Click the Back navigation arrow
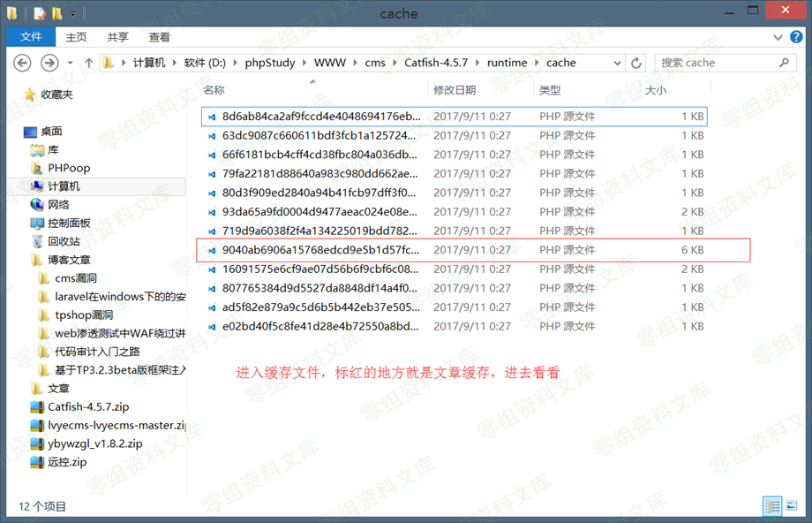The height and width of the screenshot is (523, 812). coord(22,63)
